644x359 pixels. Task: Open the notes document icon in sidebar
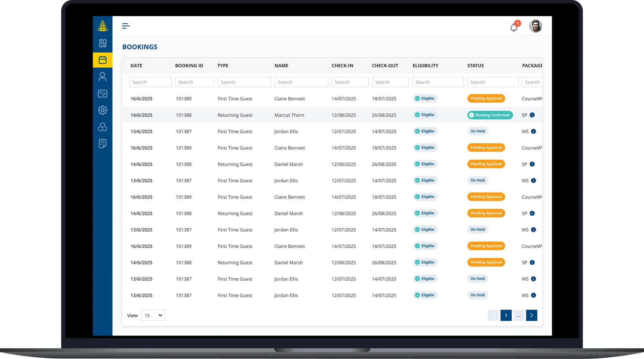[x=103, y=143]
